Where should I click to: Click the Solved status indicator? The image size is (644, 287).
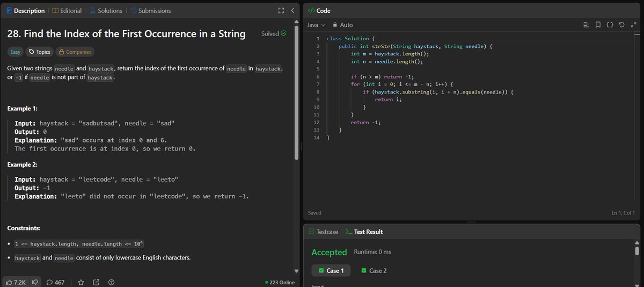[x=274, y=33]
